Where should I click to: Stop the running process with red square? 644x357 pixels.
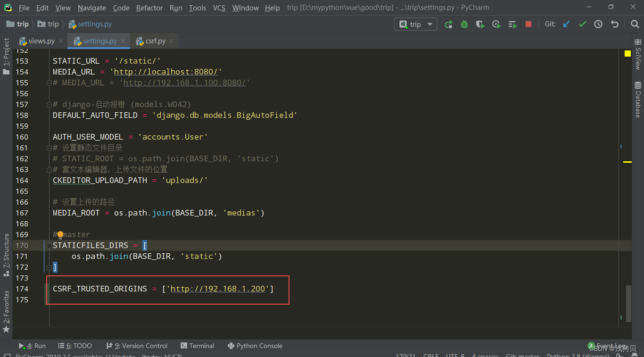coord(528,24)
